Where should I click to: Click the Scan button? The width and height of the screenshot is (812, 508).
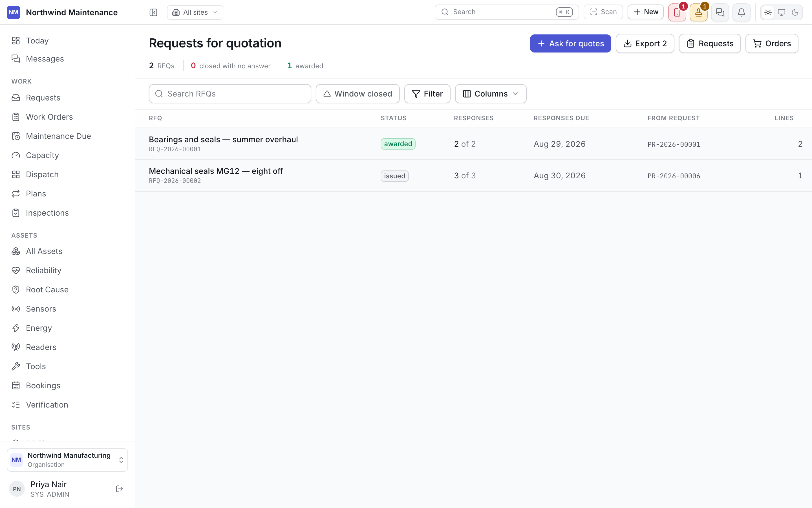(603, 12)
